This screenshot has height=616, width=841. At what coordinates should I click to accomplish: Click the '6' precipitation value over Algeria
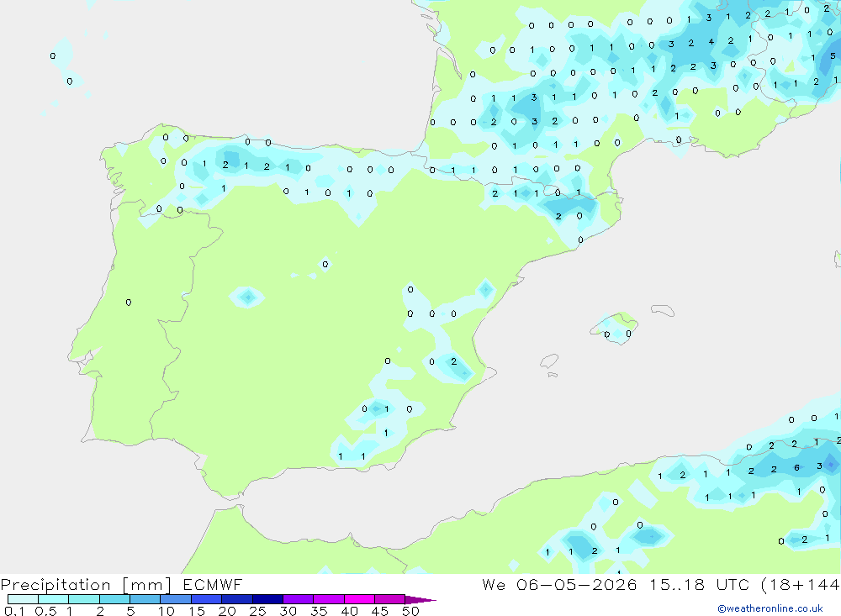(x=796, y=468)
